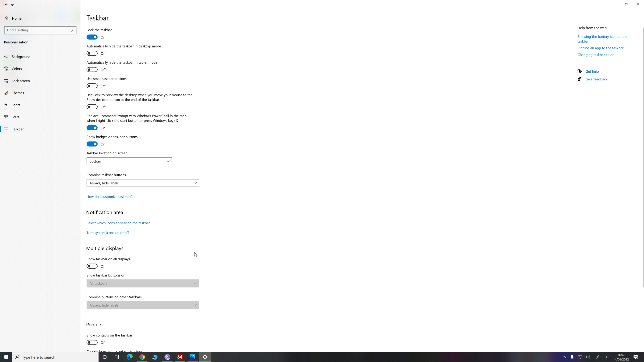This screenshot has width=644, height=362.
Task: Click pen workspace tray icon
Action: 597,357
